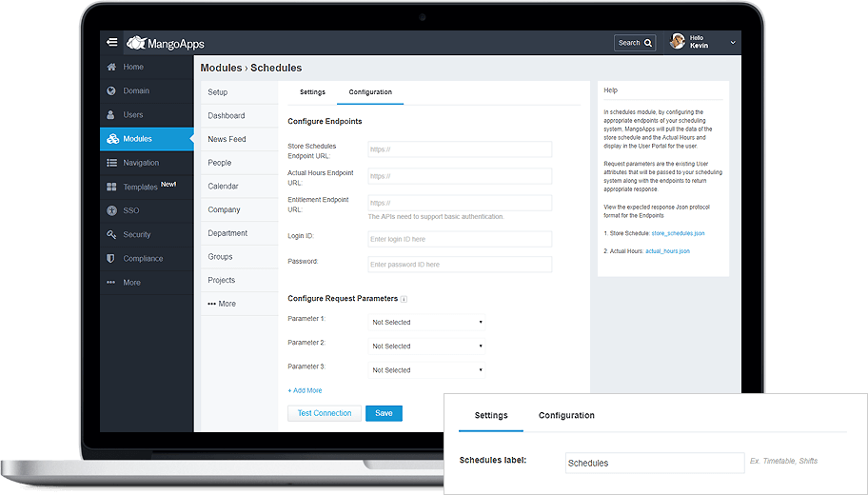Click the Save button

click(384, 413)
